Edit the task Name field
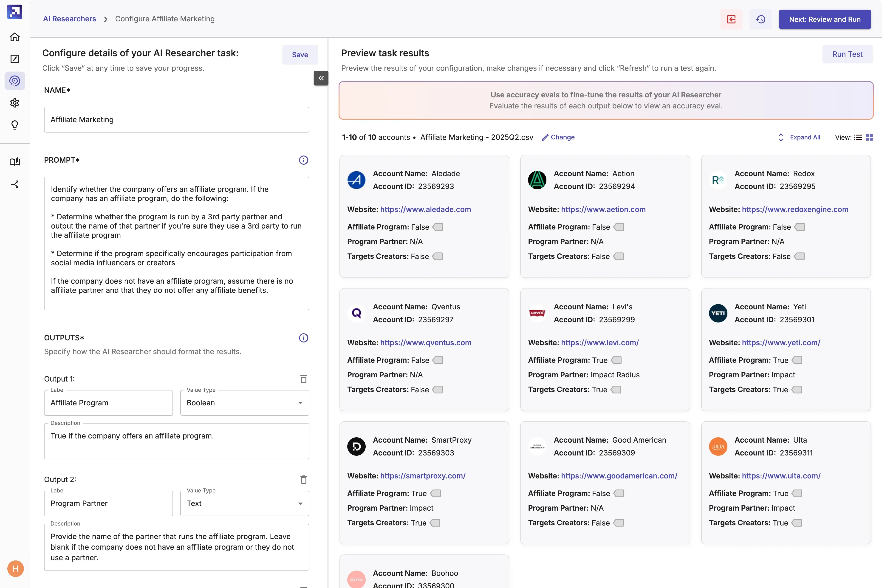The width and height of the screenshot is (882, 588). 176,120
